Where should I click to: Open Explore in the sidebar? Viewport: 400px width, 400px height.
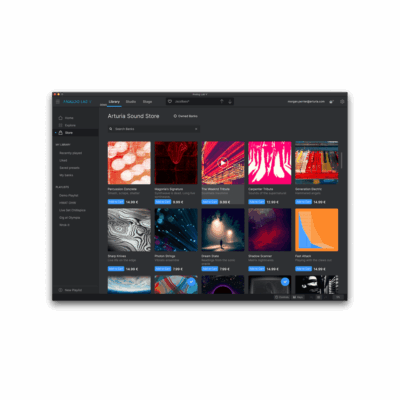click(70, 125)
